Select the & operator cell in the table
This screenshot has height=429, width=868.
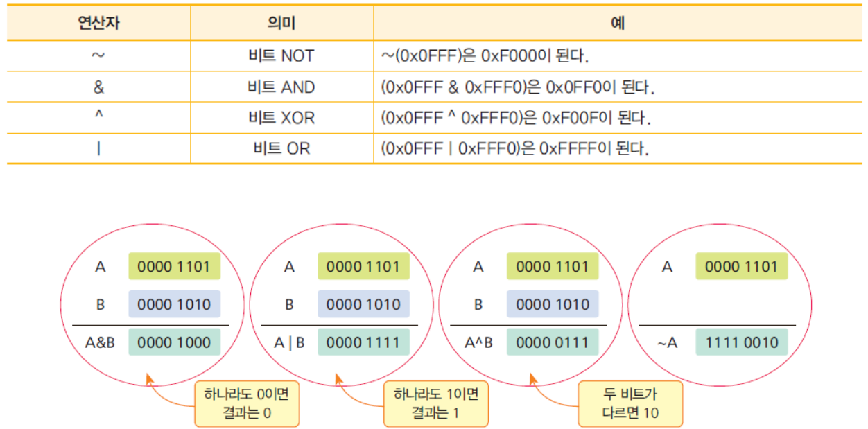click(x=98, y=87)
